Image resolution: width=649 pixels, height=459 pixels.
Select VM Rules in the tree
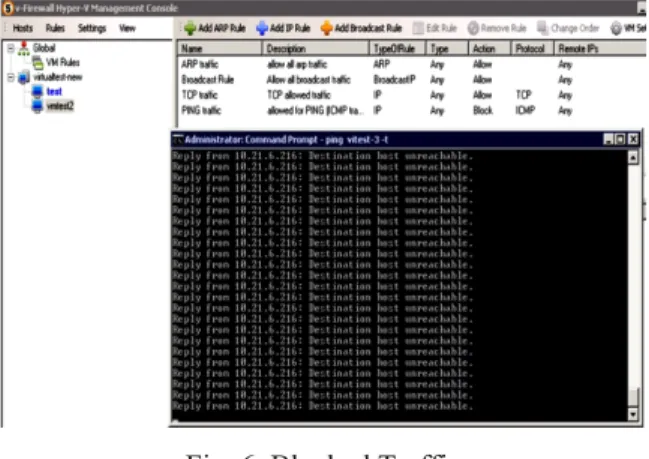(63, 62)
